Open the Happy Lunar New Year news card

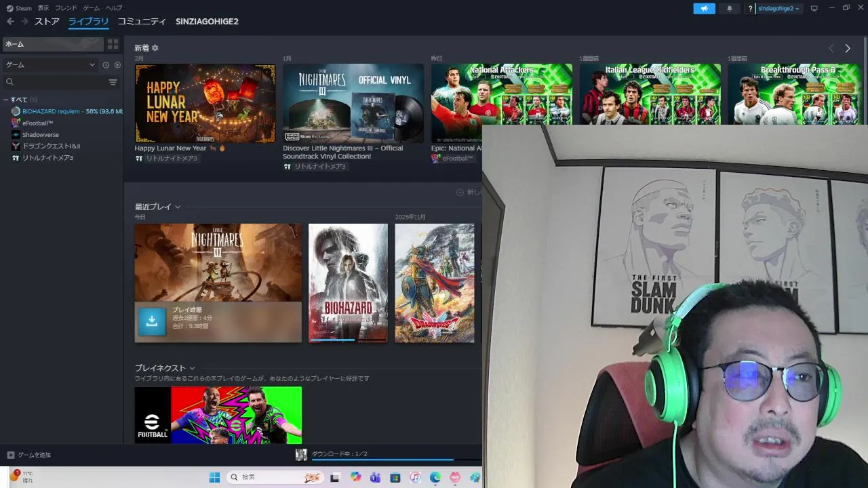[205, 103]
